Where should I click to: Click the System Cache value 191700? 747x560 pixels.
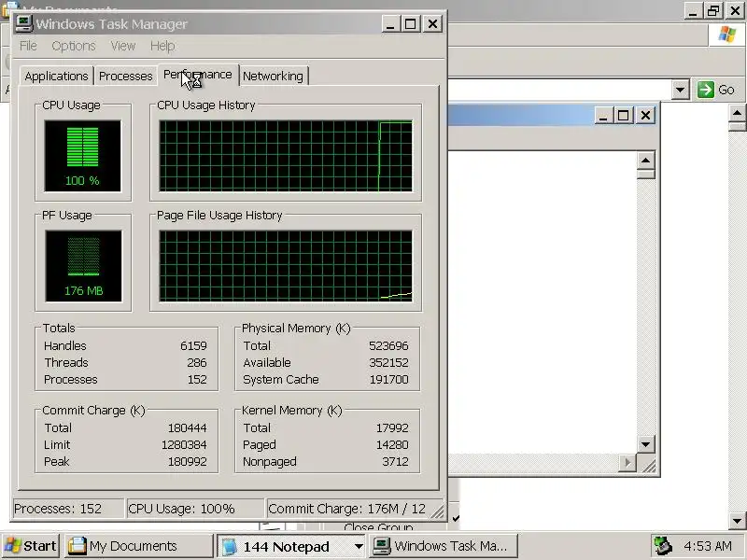[x=388, y=380]
